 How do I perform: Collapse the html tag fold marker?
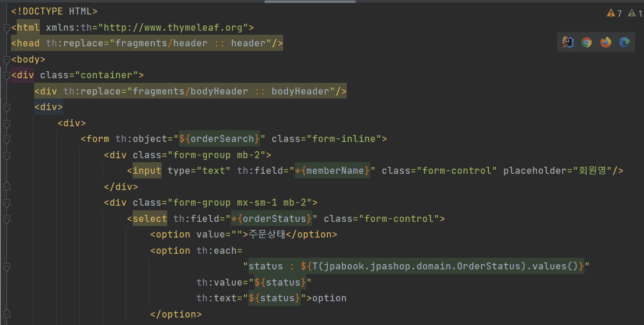pyautogui.click(x=6, y=28)
